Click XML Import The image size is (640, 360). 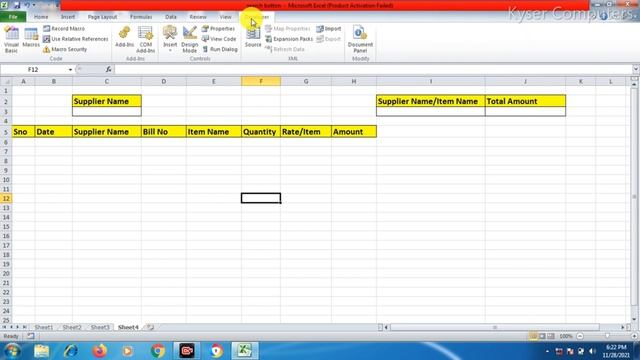(329, 29)
